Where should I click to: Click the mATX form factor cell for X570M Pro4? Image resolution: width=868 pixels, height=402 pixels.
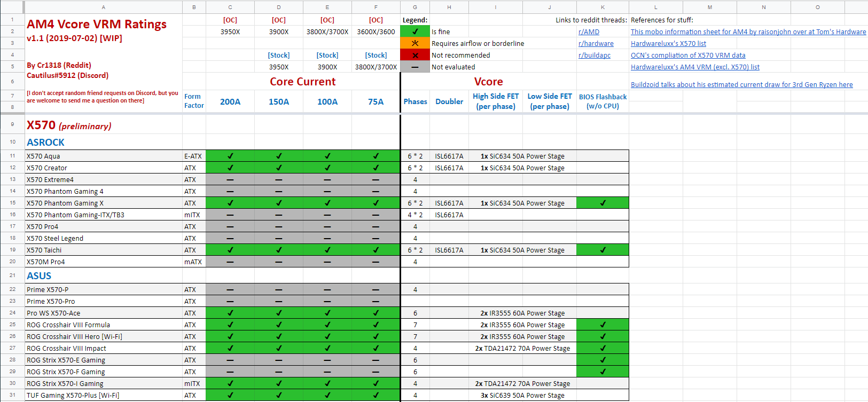coord(194,262)
